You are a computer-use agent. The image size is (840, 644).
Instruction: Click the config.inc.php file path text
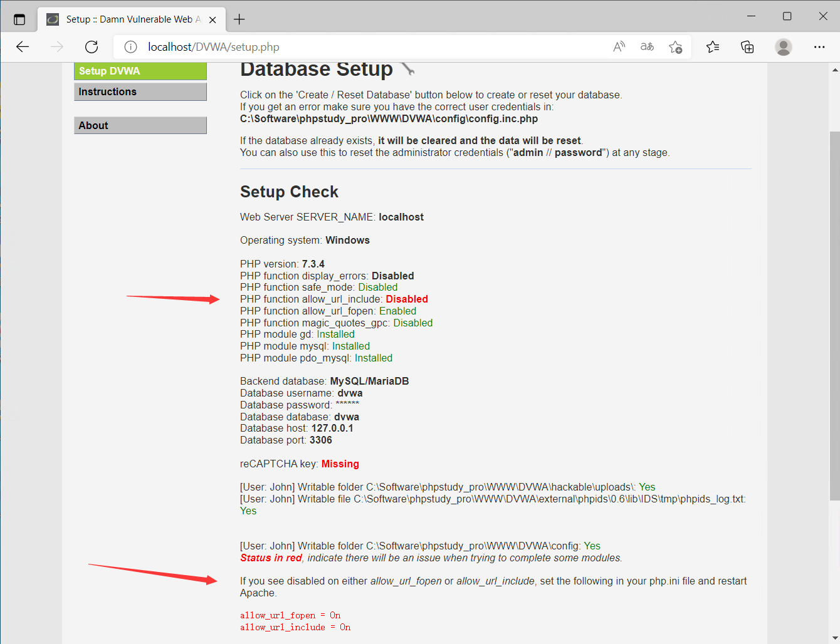pyautogui.click(x=389, y=118)
